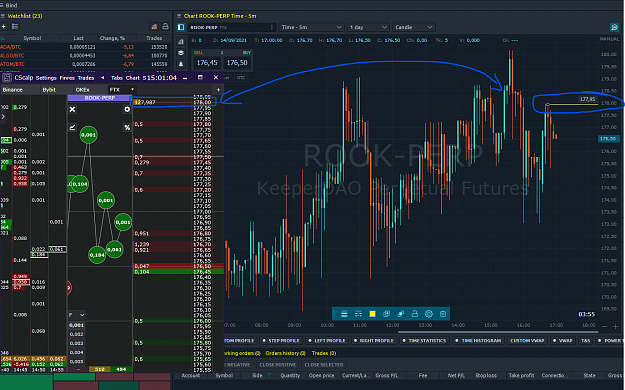Open the CScalp Tabs menu
Image resolution: width=625 pixels, height=390 pixels.
[117, 78]
